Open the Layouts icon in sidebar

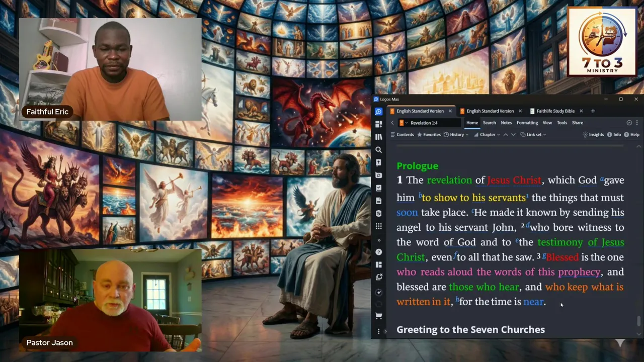tap(379, 264)
